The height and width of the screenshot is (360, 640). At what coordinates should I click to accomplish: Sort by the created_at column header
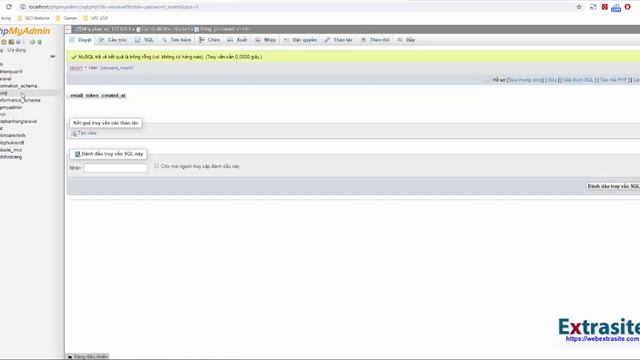(113, 96)
